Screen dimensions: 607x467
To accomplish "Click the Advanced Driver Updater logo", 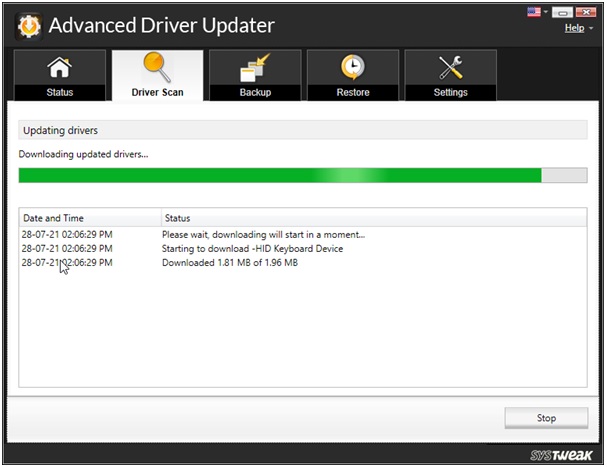I will [29, 26].
